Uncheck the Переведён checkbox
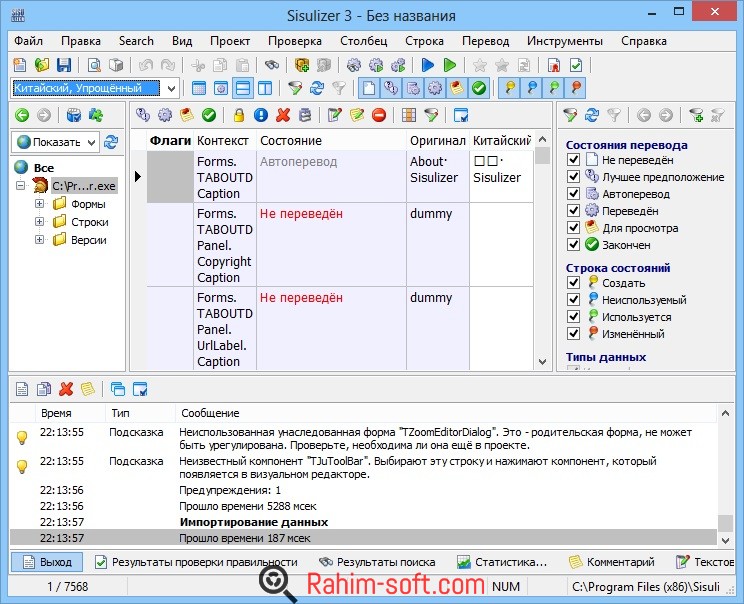The height and width of the screenshot is (604, 744). coord(573,211)
